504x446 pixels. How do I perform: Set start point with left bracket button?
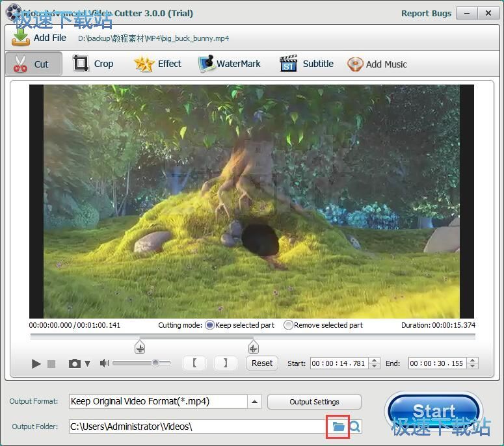(194, 363)
